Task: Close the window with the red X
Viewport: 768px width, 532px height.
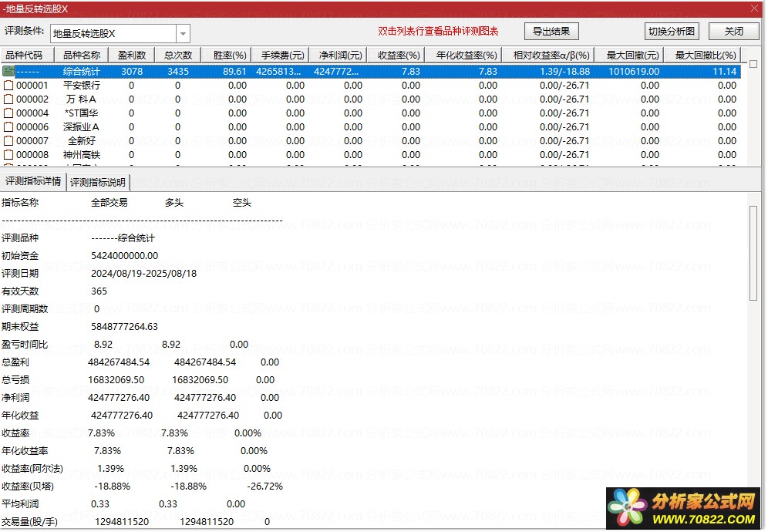Action: [x=755, y=8]
